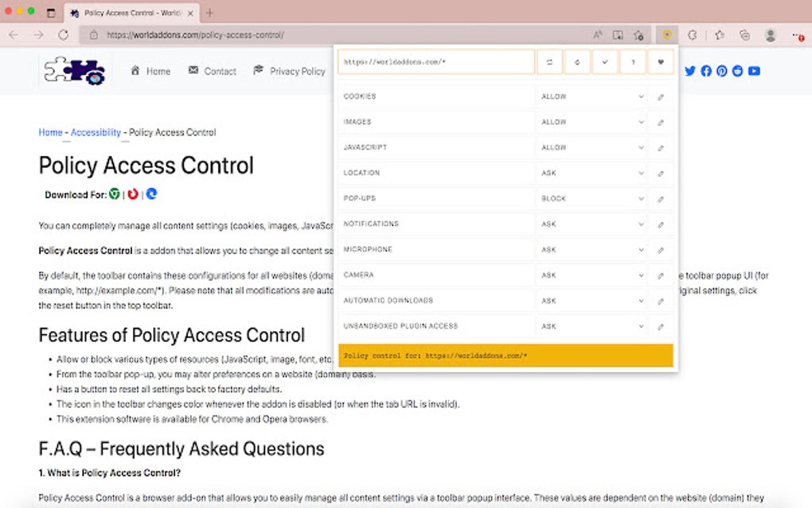The height and width of the screenshot is (508, 812).
Task: Click the edit pencil in Camera row
Action: point(661,275)
